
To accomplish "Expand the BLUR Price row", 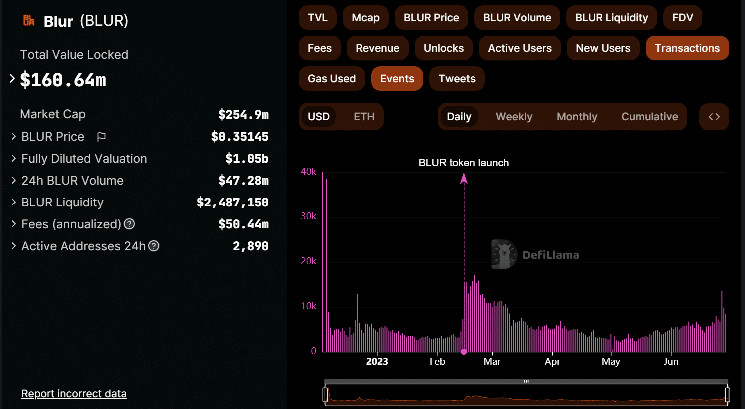I will (x=14, y=137).
